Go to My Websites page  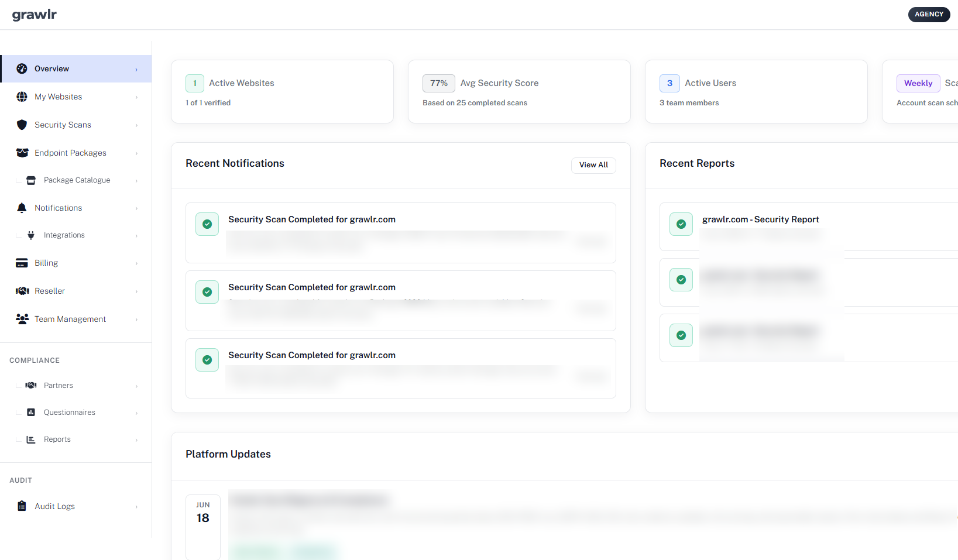coord(76,97)
